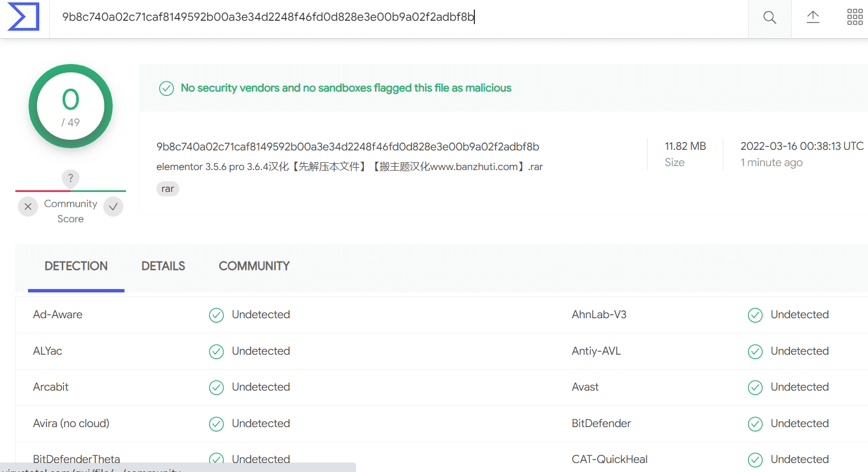The width and height of the screenshot is (868, 472).
Task: Click the rar file tag
Action: [x=168, y=189]
